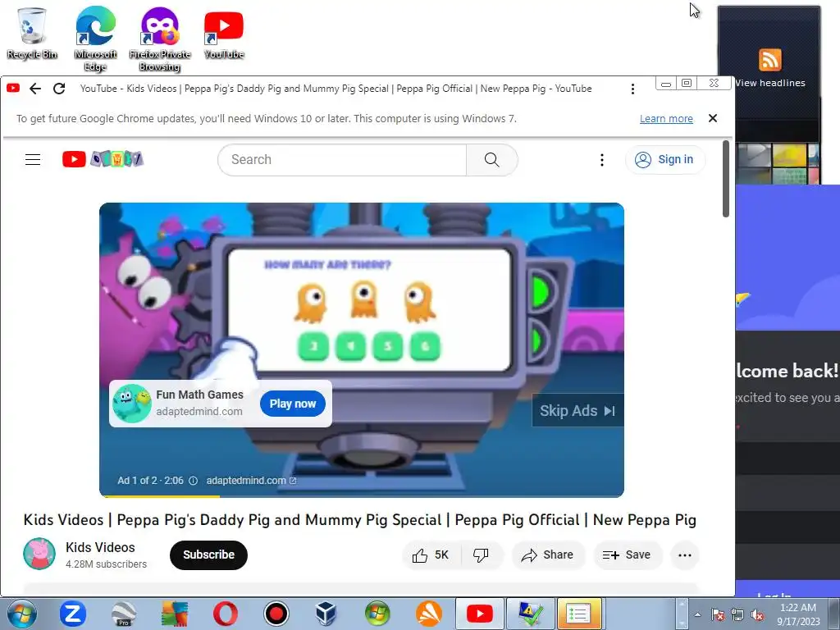Open the Windows Start button
Screen dimensions: 840x630
(x=22, y=614)
